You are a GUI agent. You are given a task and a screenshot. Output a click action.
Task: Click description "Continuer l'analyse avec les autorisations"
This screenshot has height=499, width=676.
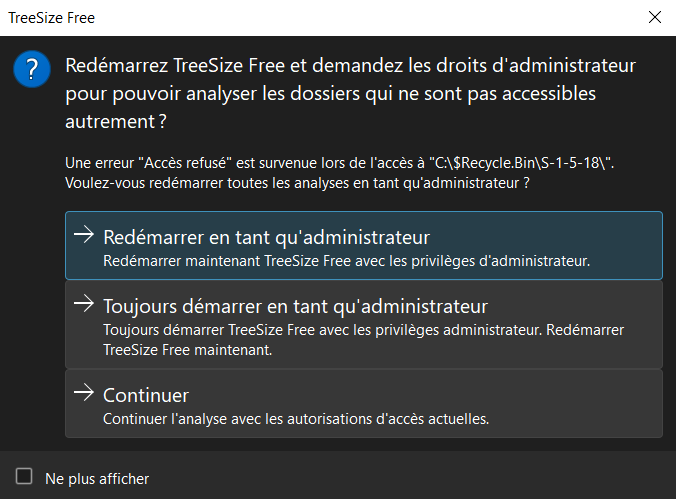click(x=296, y=419)
